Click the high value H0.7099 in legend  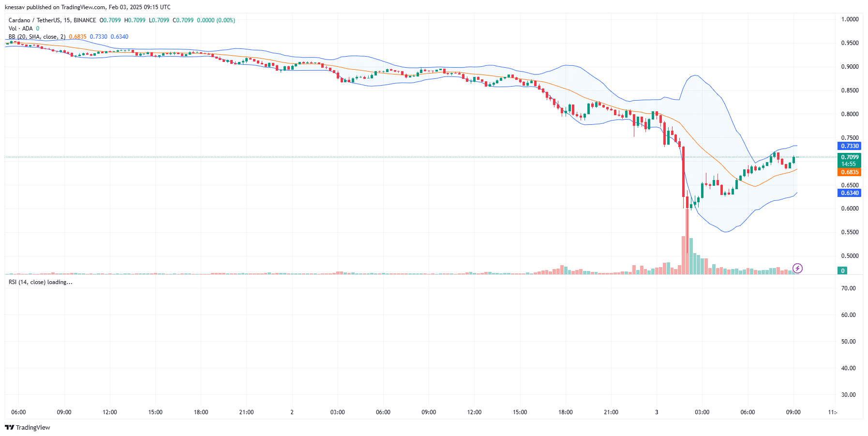click(x=135, y=20)
